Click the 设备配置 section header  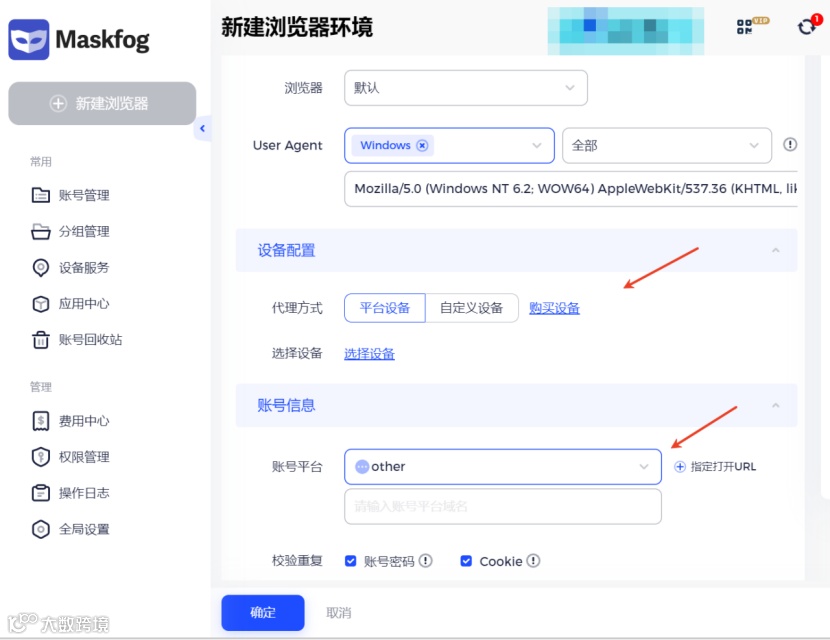pos(516,250)
